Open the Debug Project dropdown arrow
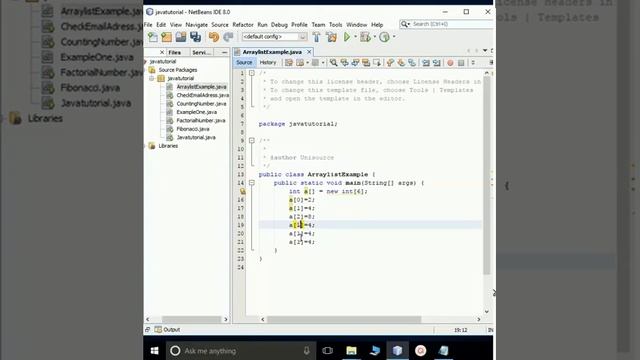 pos(375,37)
